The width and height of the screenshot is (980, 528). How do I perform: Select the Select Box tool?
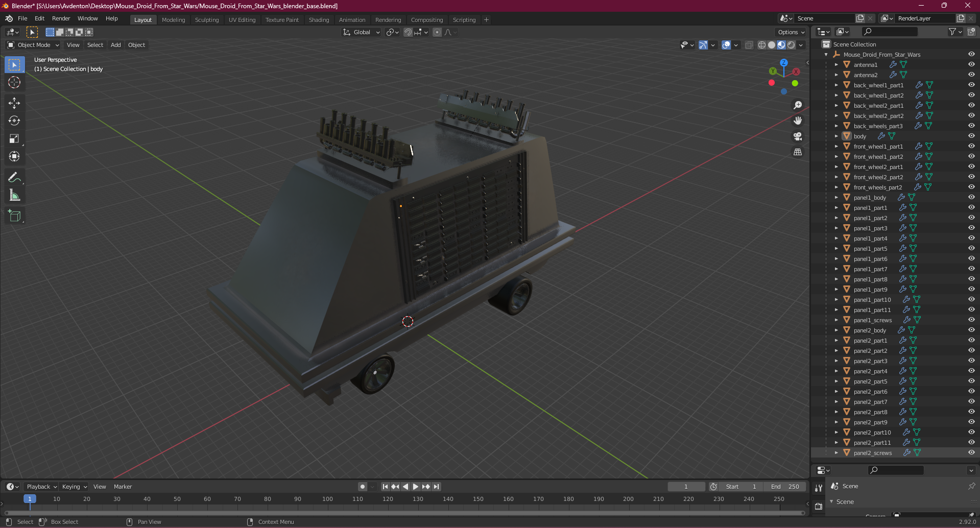14,65
